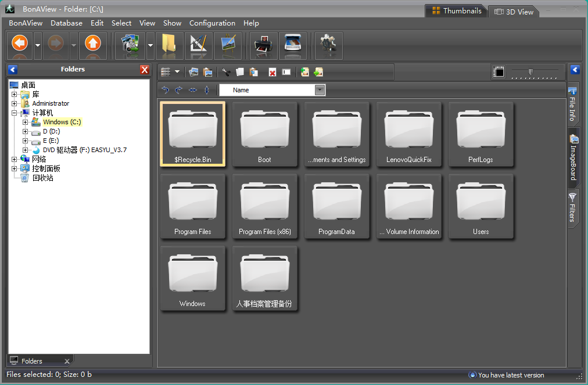Click the orange Back navigation arrow
Image resolution: width=588 pixels, height=385 pixels.
pyautogui.click(x=20, y=44)
